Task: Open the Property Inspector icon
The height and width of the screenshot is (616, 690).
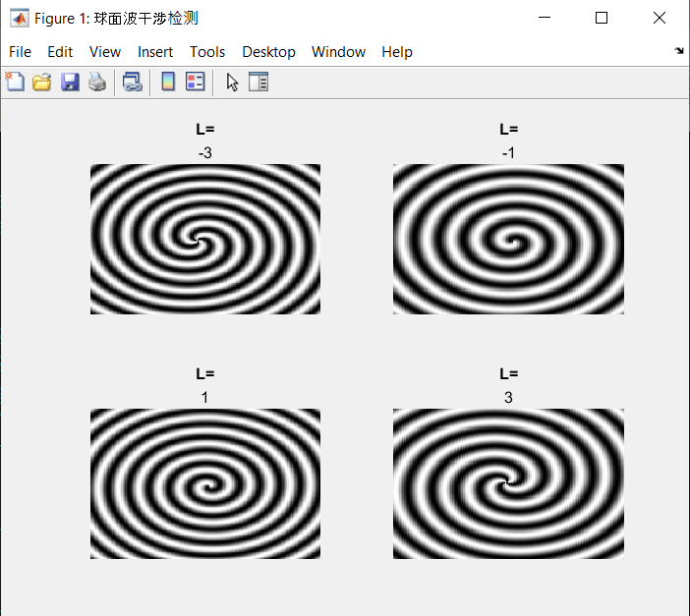Action: coord(259,82)
